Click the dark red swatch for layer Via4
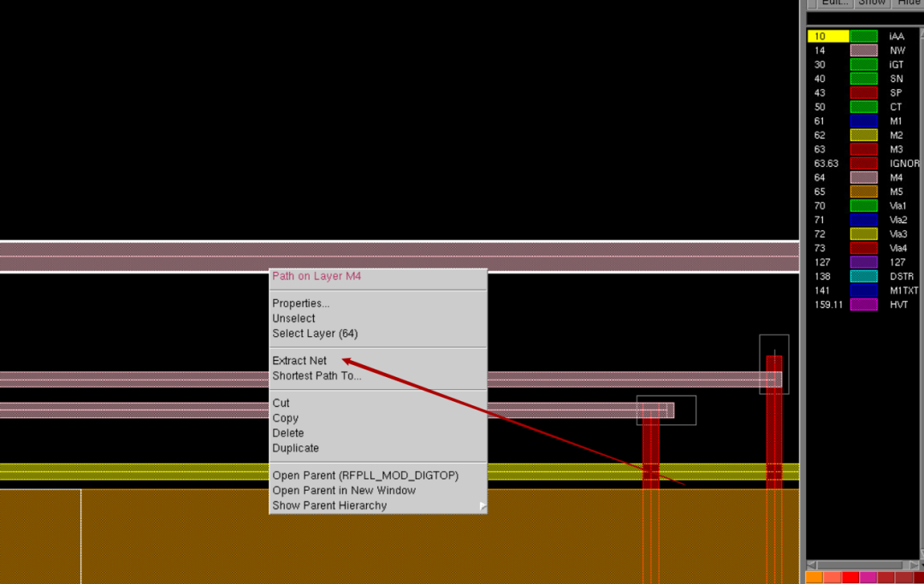924x584 pixels. point(864,249)
